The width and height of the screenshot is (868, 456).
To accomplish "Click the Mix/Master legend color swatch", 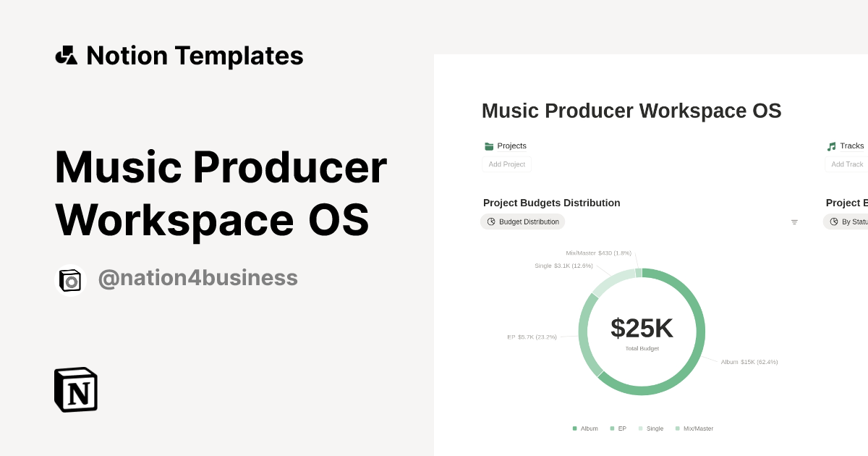I will point(678,428).
